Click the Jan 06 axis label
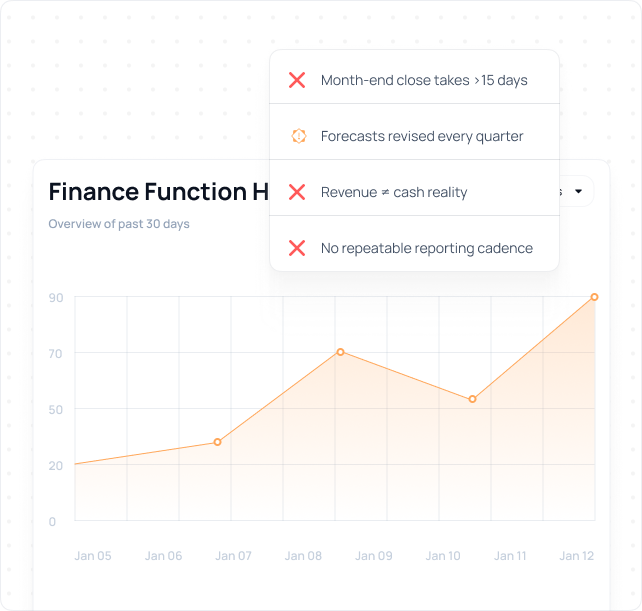 point(163,556)
